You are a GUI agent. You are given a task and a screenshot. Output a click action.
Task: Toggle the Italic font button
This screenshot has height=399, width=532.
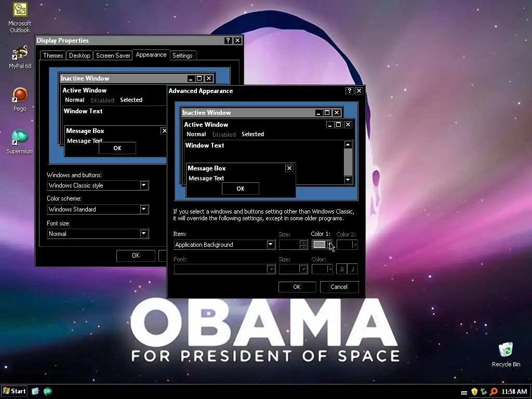[353, 269]
